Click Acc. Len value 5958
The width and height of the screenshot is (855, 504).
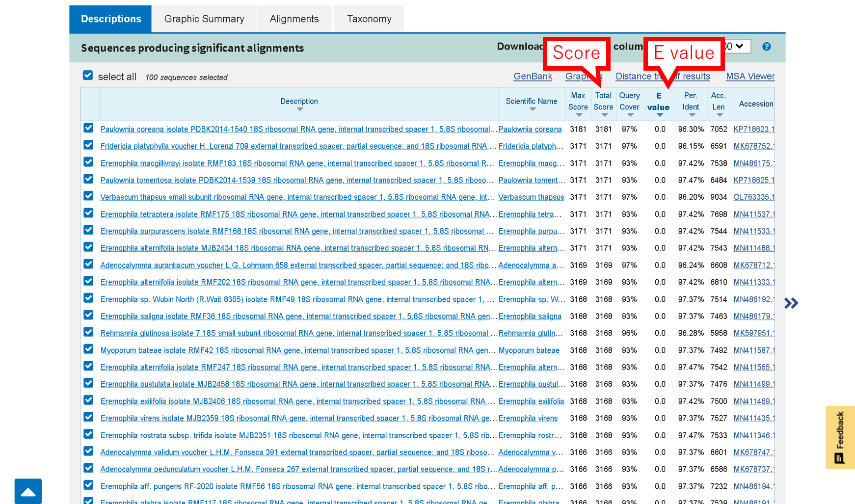click(719, 333)
